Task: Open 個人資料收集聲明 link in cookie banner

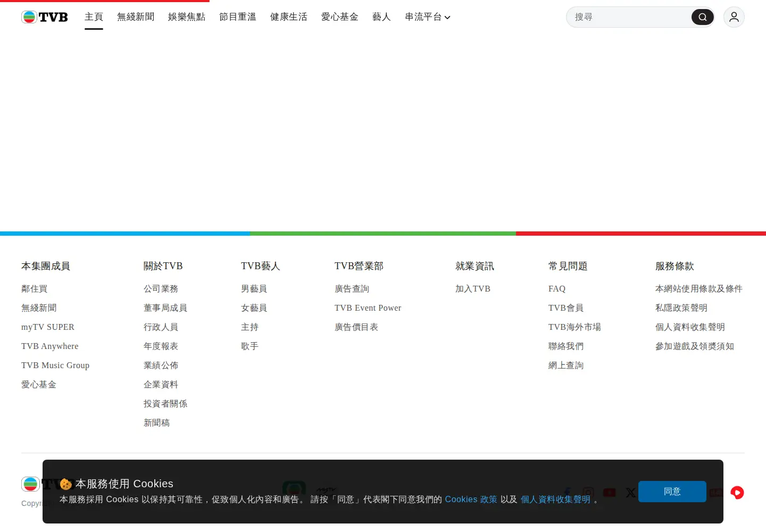Action: 555,500
